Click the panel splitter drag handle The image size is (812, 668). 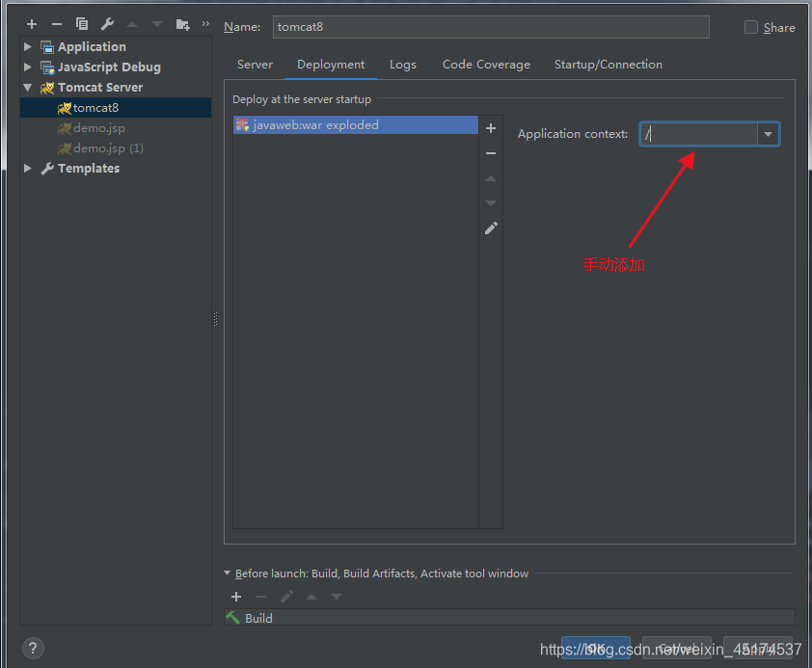(x=215, y=319)
